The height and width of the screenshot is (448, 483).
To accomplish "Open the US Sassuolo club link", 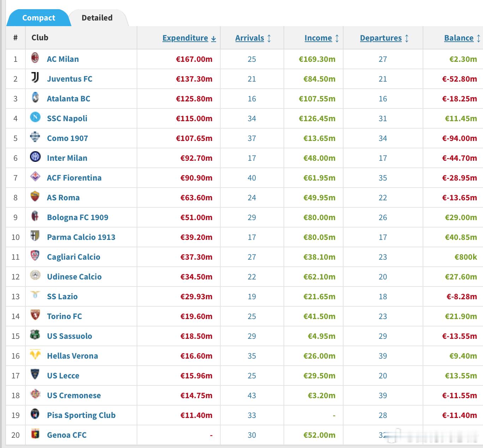I will [70, 336].
